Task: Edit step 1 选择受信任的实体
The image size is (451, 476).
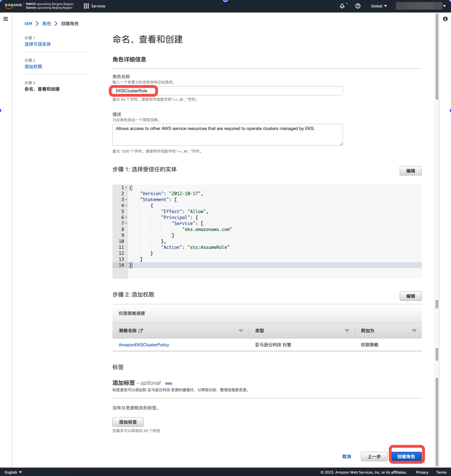Action: tap(410, 171)
